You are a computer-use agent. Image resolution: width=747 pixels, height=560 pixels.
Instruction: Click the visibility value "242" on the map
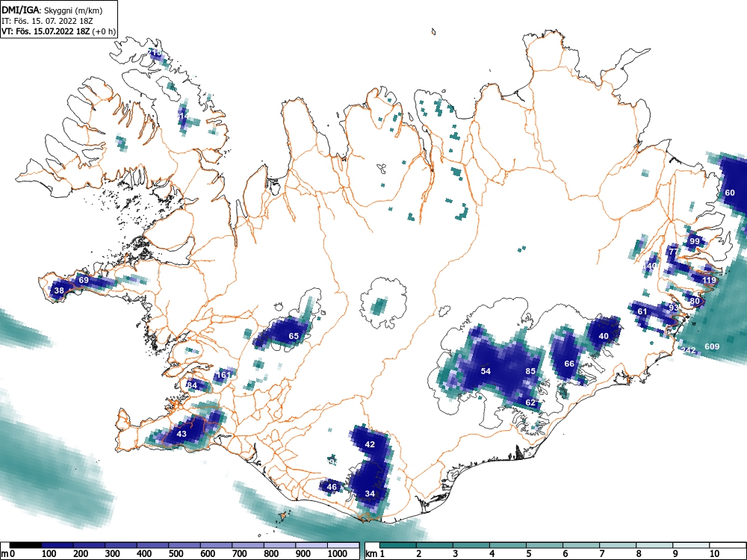point(689,350)
